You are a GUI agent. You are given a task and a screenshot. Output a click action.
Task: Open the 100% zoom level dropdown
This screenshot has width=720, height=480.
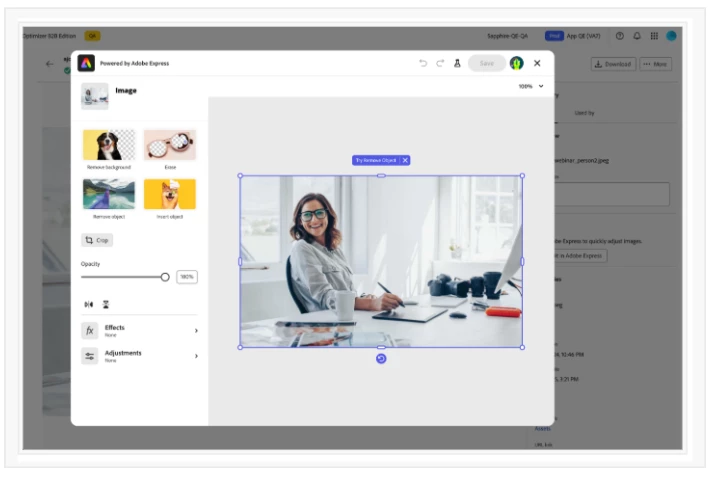531,86
